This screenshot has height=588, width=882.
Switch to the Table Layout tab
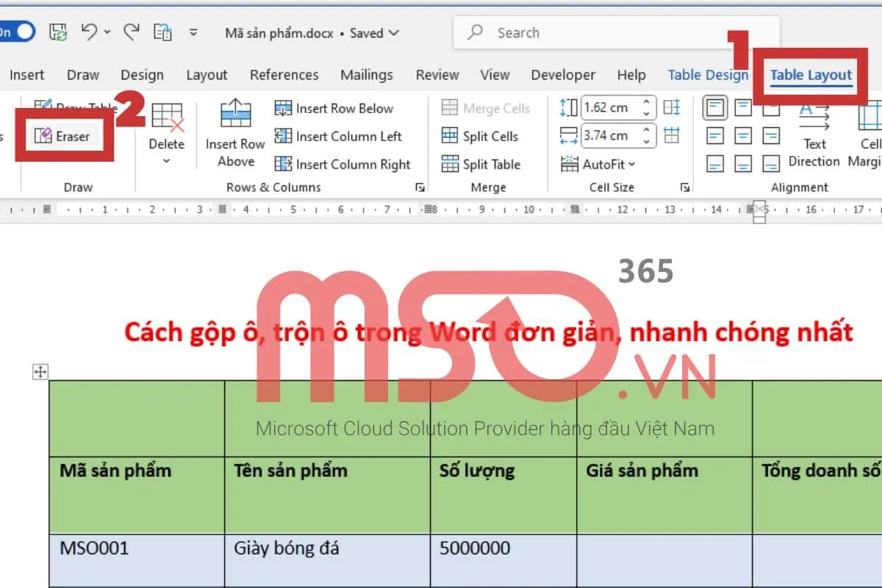(808, 75)
